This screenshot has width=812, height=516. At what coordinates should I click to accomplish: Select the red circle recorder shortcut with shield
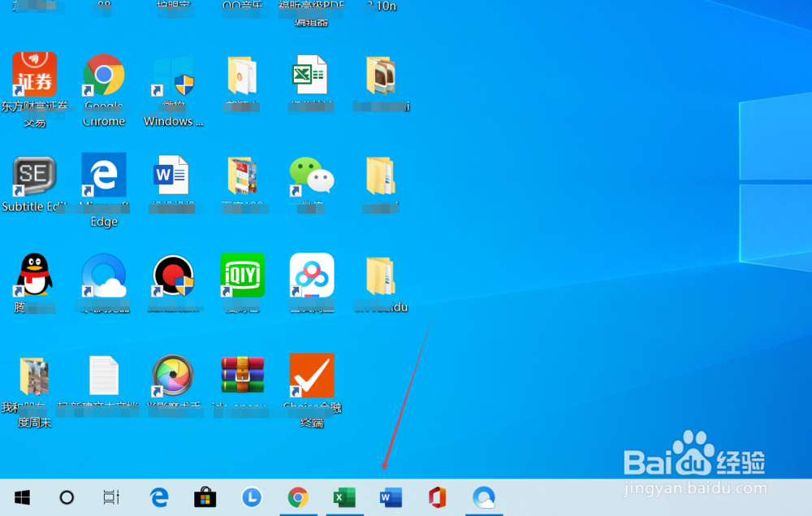pyautogui.click(x=174, y=275)
